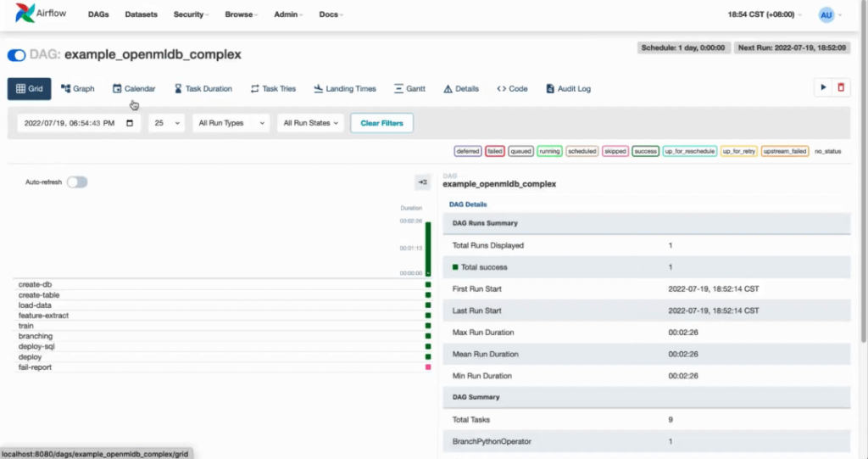This screenshot has width=868, height=459.
Task: Click train task status square
Action: tap(428, 326)
